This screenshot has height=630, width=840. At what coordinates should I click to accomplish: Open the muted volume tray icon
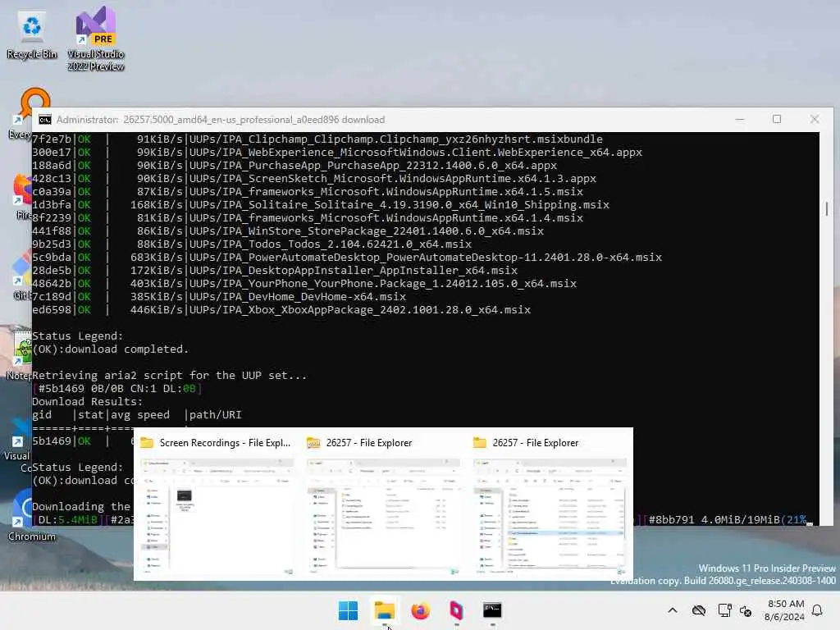pyautogui.click(x=746, y=610)
